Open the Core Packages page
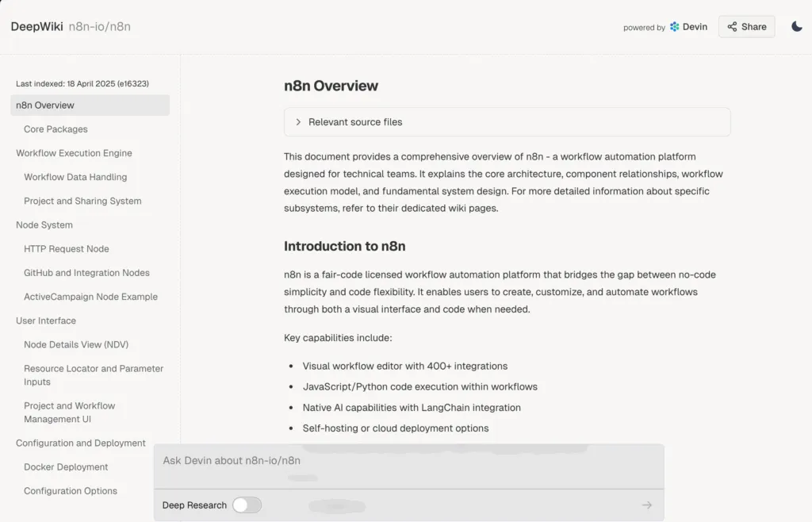 tap(56, 129)
